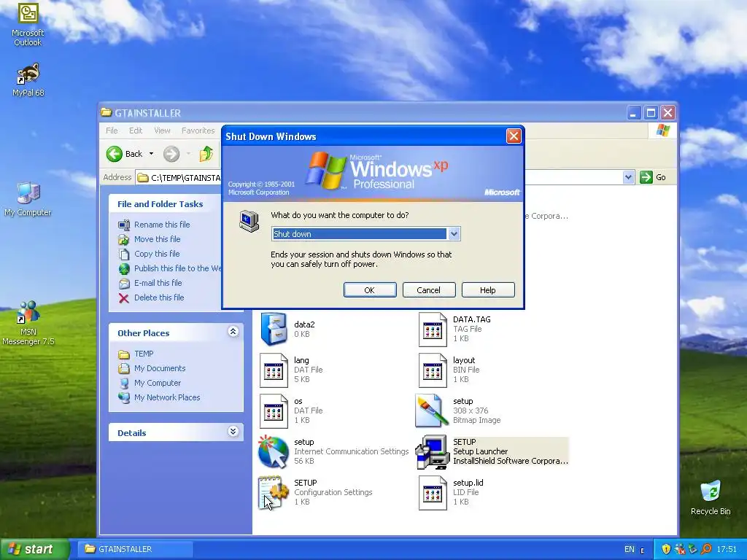
Task: Click the Windows flag throbber icon
Action: (x=662, y=131)
